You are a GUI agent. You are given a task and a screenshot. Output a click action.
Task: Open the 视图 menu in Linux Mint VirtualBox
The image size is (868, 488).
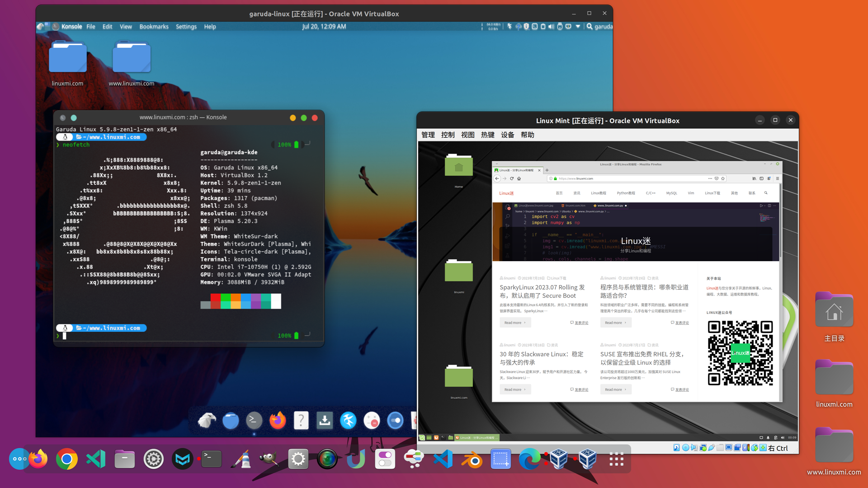coord(468,135)
